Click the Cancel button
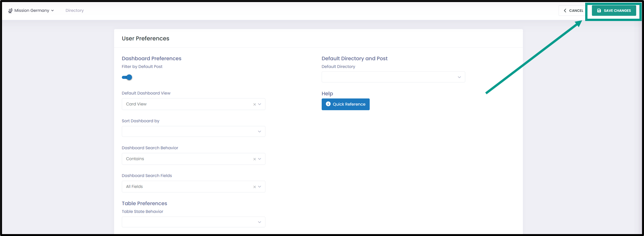Viewport: 644px width, 236px height. (573, 11)
